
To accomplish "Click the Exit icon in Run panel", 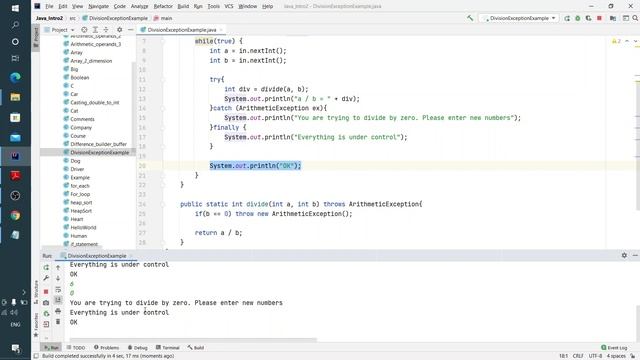I will click(46, 324).
